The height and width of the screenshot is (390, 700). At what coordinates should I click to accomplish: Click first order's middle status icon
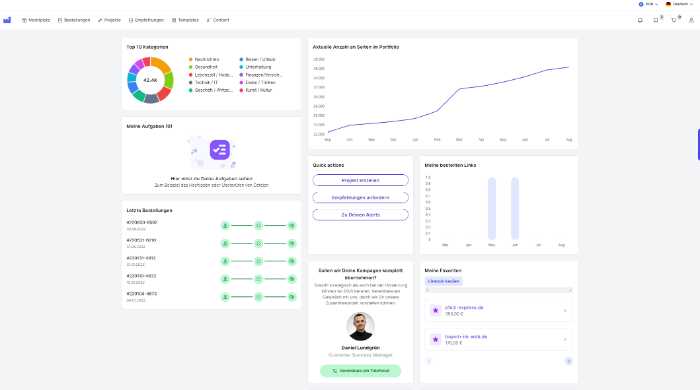click(258, 226)
